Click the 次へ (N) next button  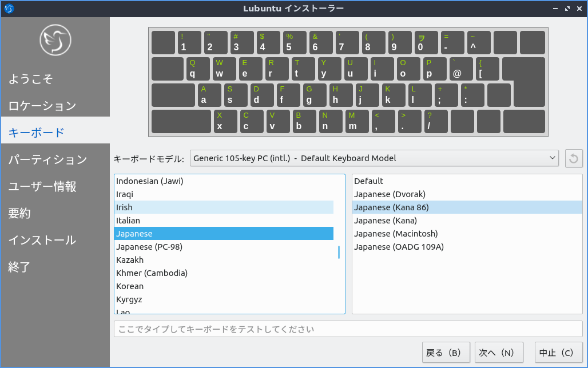point(499,353)
